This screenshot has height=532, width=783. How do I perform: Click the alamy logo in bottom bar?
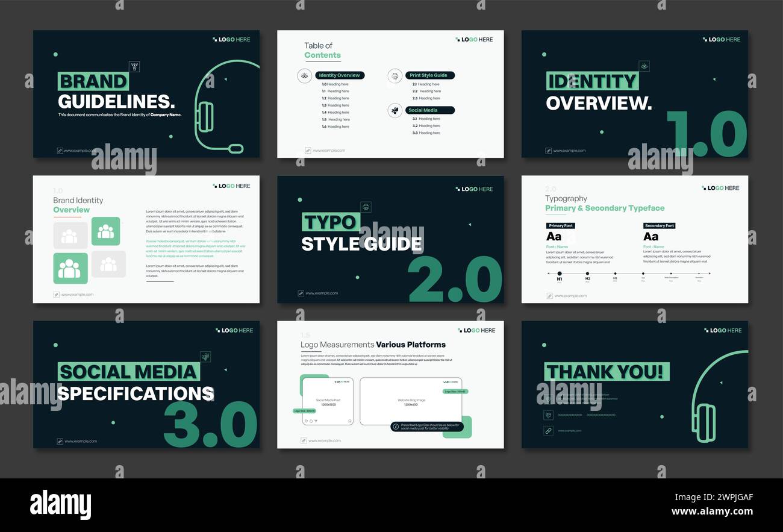[60, 504]
